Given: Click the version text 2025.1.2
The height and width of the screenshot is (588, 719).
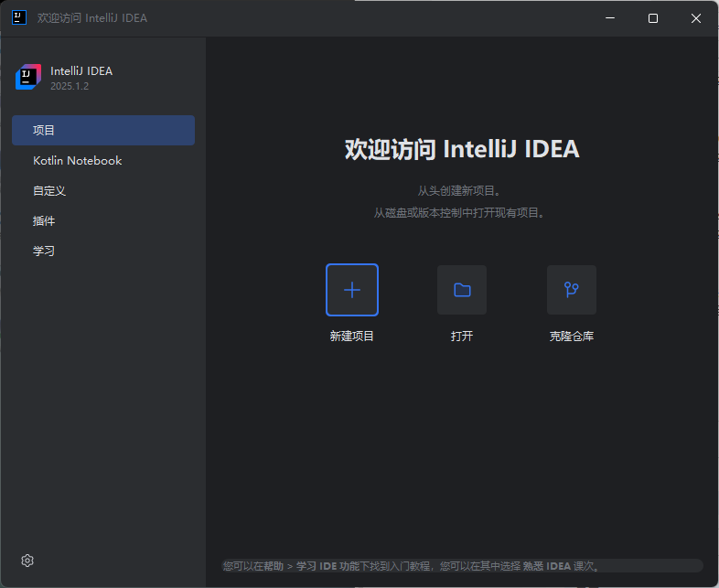Looking at the screenshot, I should point(70,86).
